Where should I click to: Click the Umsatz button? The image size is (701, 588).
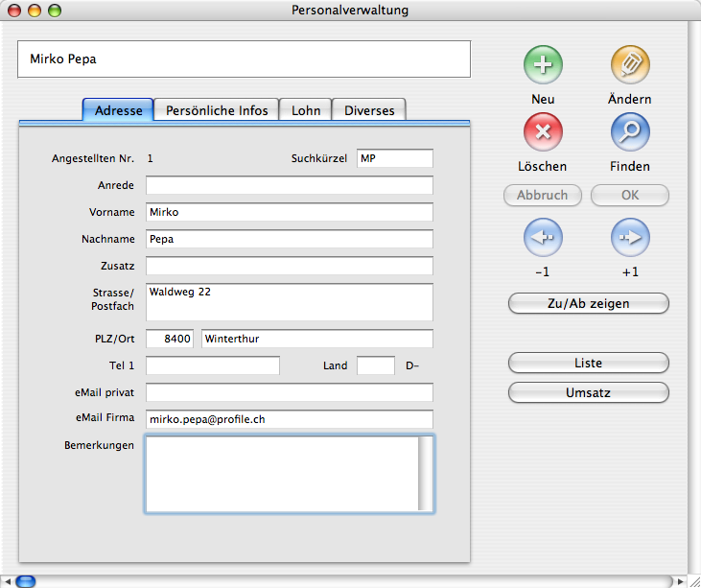pyautogui.click(x=588, y=392)
